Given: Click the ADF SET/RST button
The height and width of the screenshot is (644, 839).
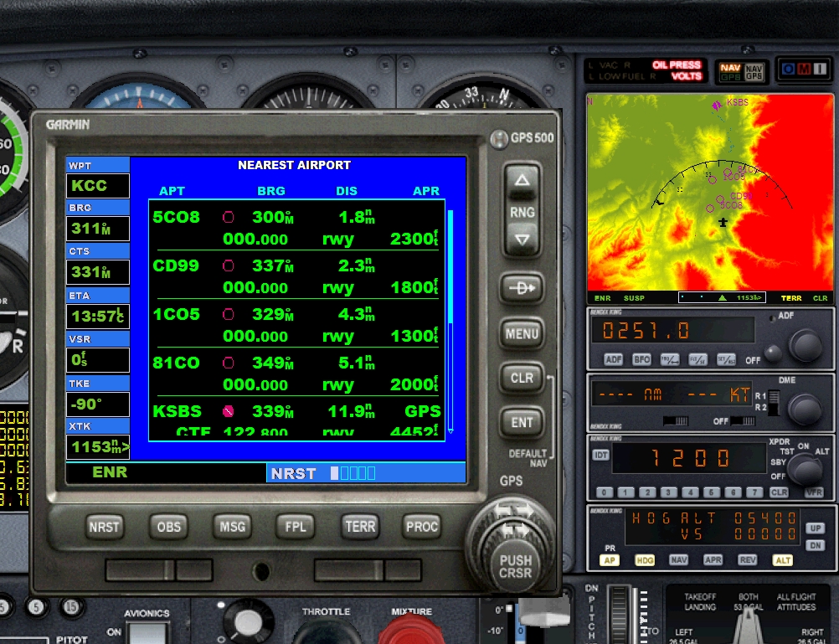Looking at the screenshot, I should (x=726, y=359).
